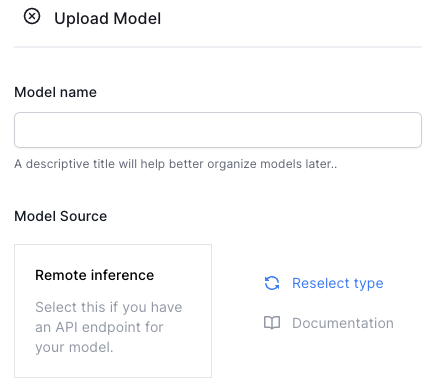Click the Upload Model title text
435x392 pixels.
click(108, 18)
